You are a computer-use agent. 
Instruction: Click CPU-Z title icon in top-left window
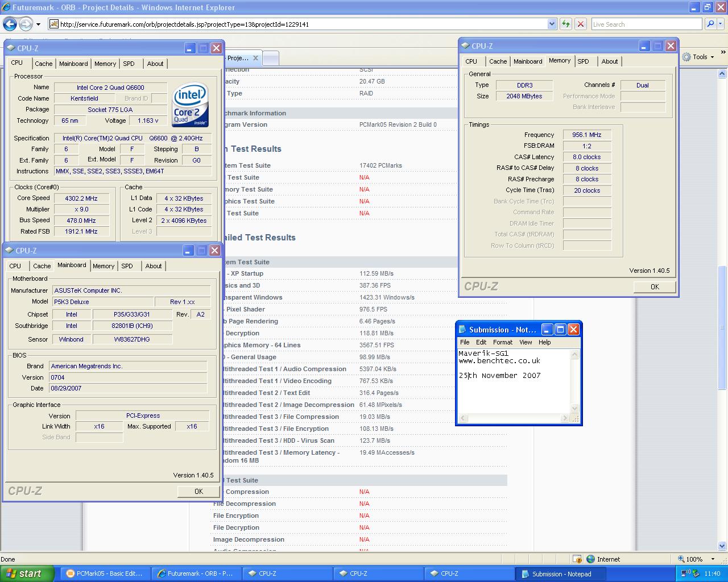(11, 48)
